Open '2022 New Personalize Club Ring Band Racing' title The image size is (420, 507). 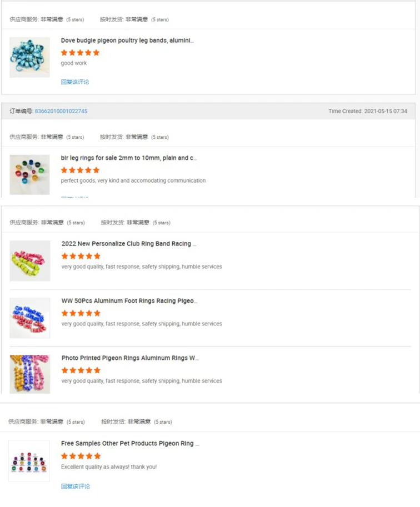(x=129, y=244)
